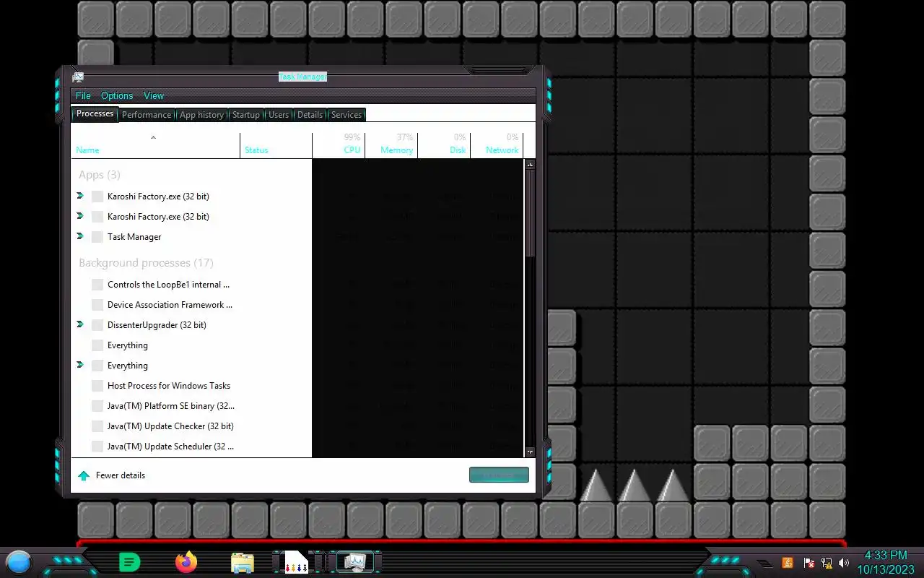Click the End task button

(499, 475)
